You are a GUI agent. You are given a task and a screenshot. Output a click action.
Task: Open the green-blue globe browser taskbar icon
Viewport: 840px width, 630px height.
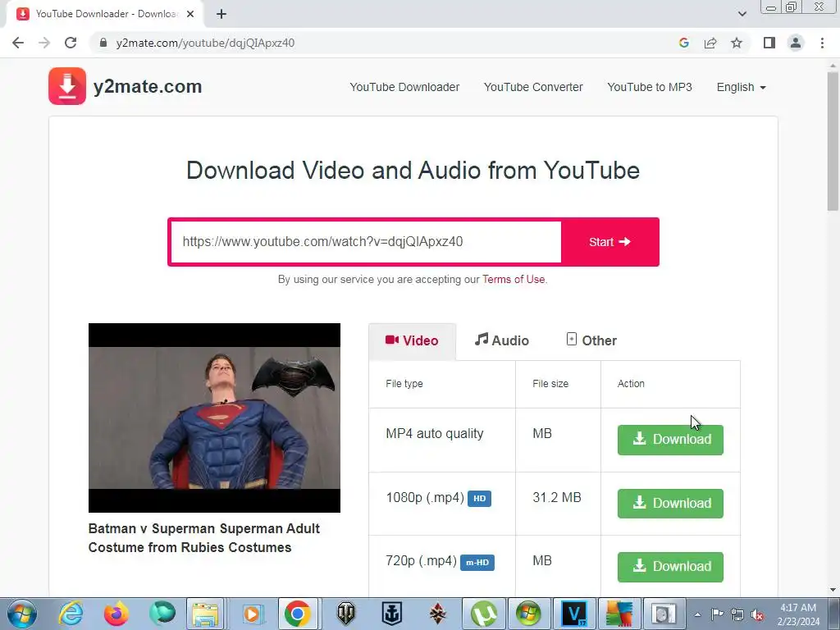point(162,614)
